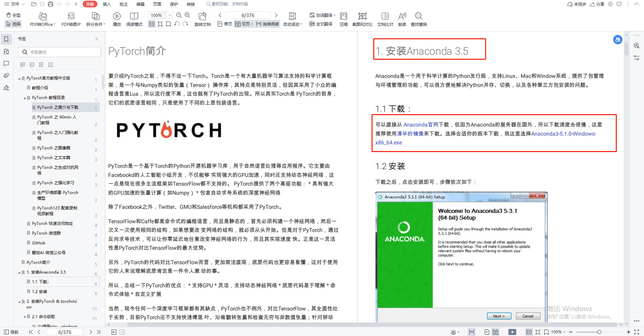Switch to the 插入 tab
The height and width of the screenshot is (336, 644).
106,4
